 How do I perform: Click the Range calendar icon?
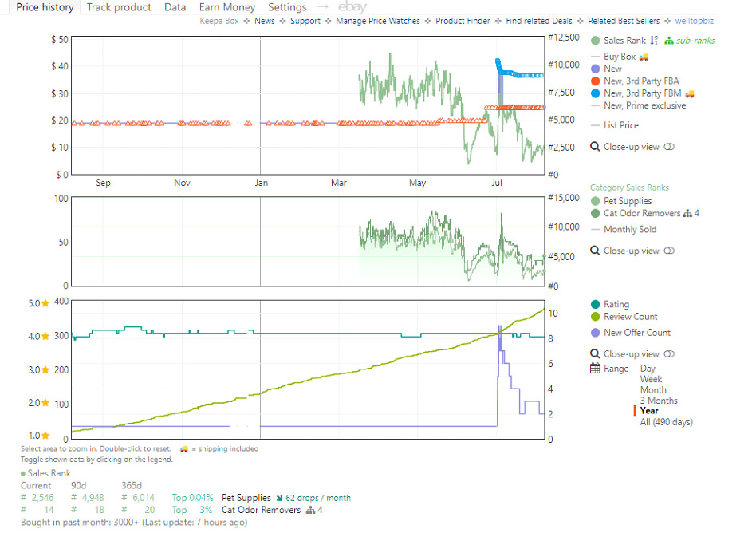coord(595,369)
